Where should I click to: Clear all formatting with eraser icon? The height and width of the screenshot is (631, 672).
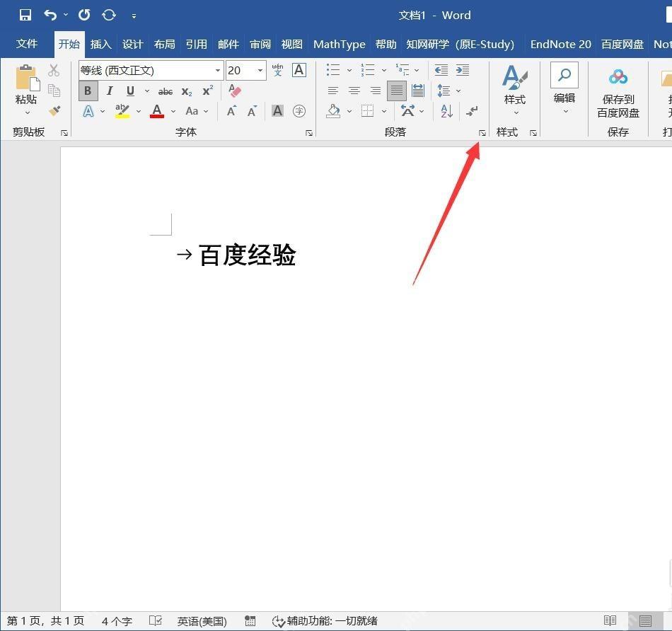[235, 91]
